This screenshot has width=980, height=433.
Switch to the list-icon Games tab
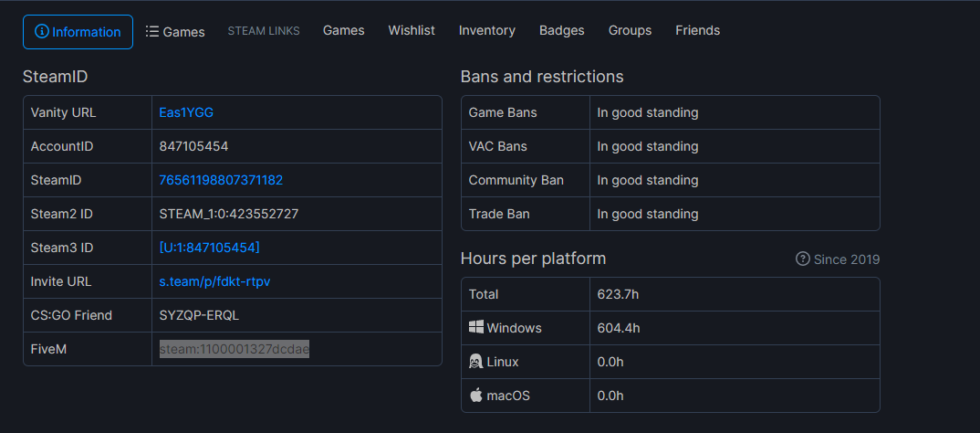point(175,32)
